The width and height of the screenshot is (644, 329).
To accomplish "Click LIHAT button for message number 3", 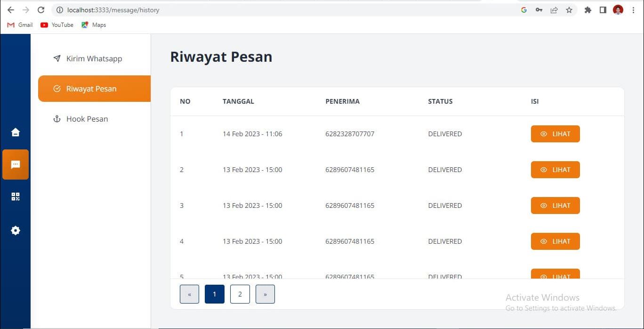I will [555, 206].
